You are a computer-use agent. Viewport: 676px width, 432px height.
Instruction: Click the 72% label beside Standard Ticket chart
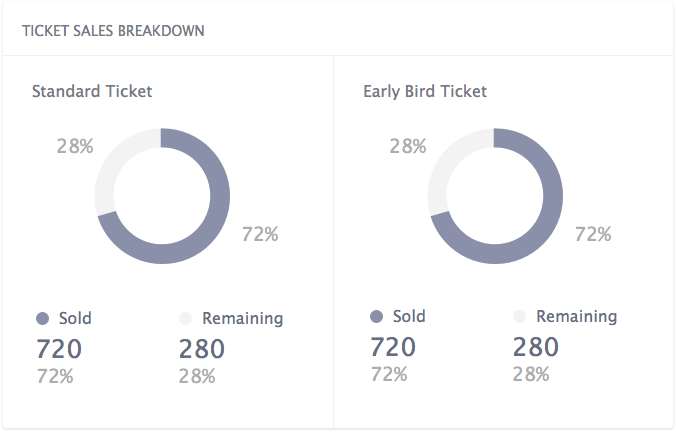click(x=260, y=235)
